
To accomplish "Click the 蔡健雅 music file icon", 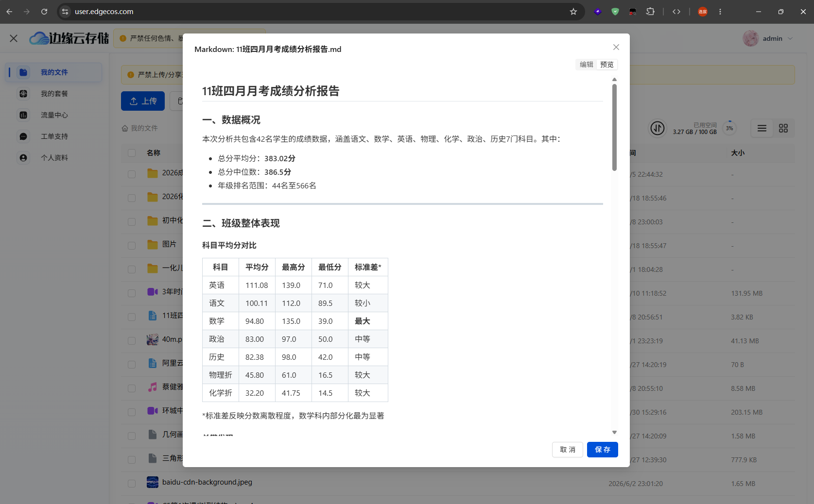I will 153,387.
